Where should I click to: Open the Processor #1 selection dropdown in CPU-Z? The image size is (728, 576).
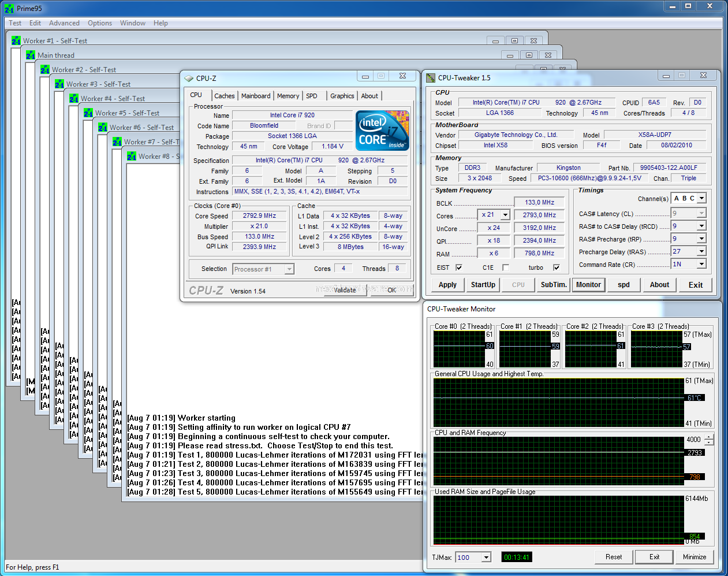289,269
